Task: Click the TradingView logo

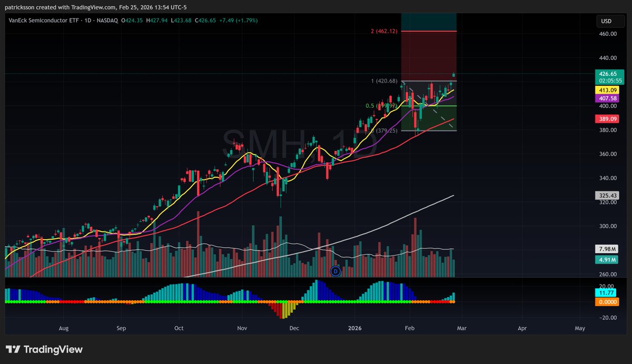Action: coord(44,349)
